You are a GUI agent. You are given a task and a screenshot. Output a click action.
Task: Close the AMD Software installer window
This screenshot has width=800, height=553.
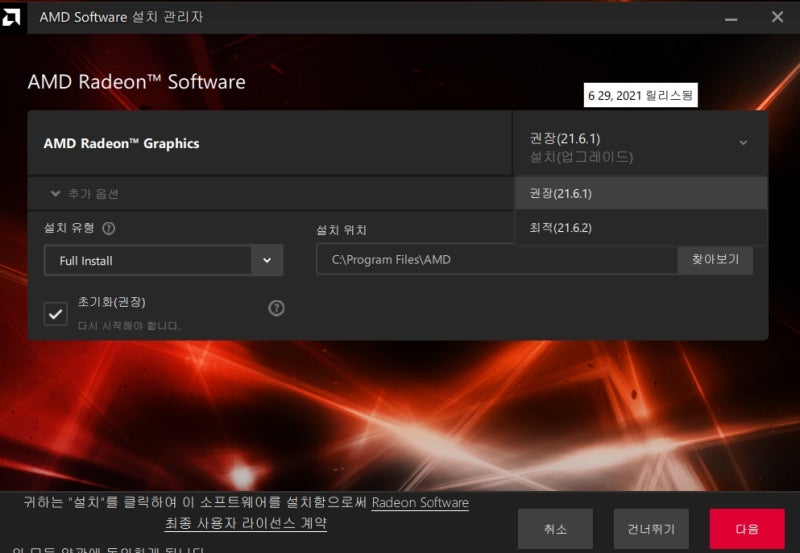(778, 17)
